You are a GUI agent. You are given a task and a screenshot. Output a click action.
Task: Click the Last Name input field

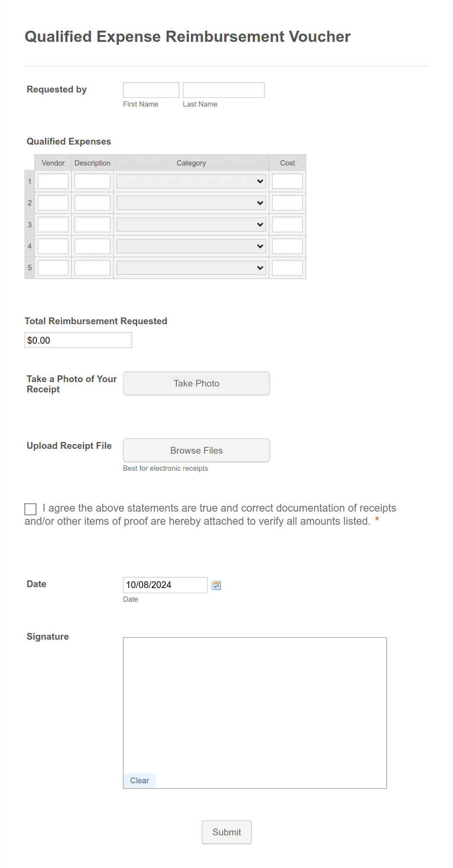pyautogui.click(x=223, y=90)
